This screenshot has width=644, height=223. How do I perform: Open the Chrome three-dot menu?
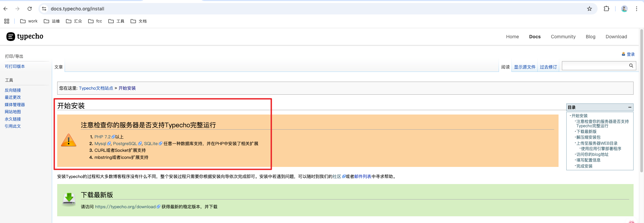pos(637,9)
